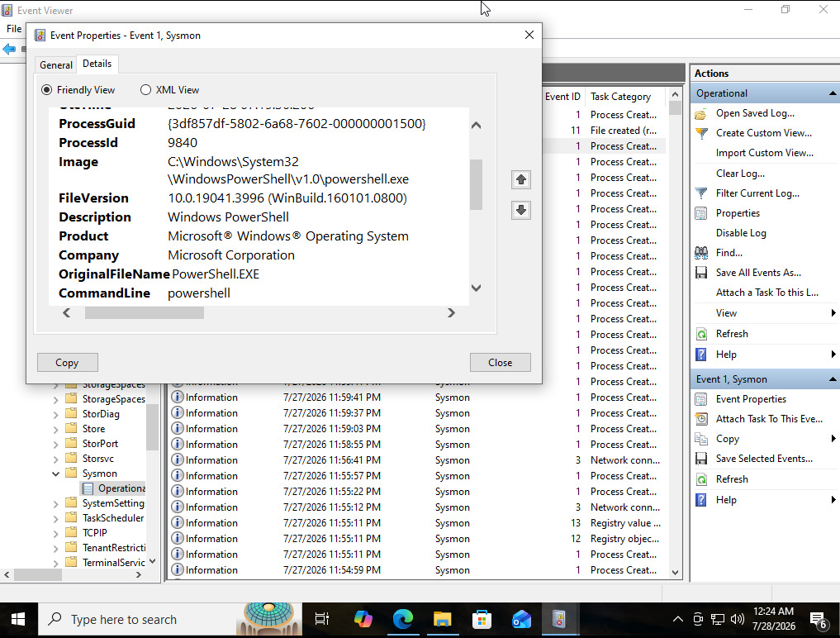Collapse the Operational actions section
The width and height of the screenshot is (840, 638).
pos(832,93)
